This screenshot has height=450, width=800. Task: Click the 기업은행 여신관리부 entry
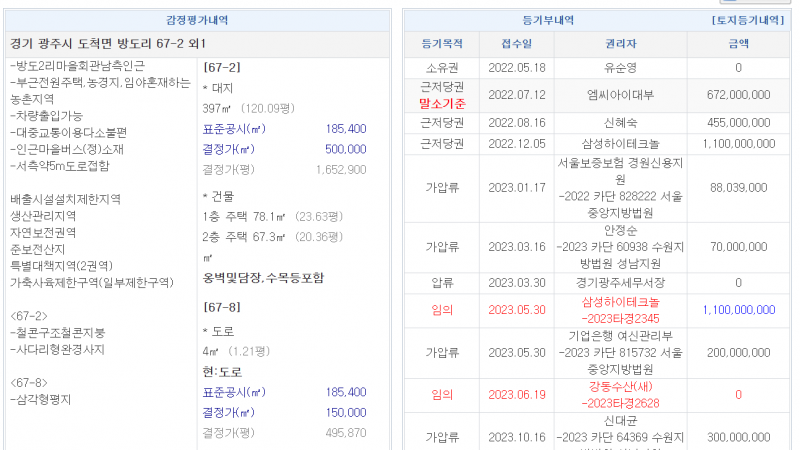click(x=621, y=338)
